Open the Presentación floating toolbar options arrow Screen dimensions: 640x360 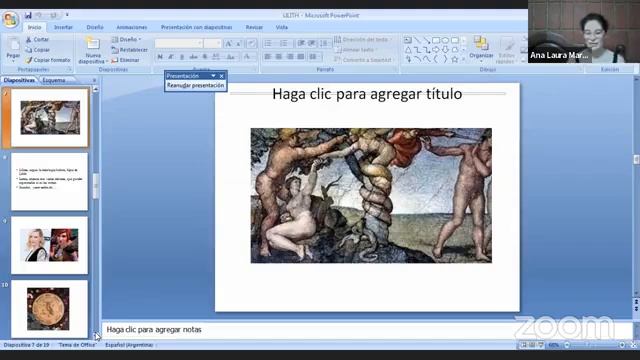pos(213,76)
